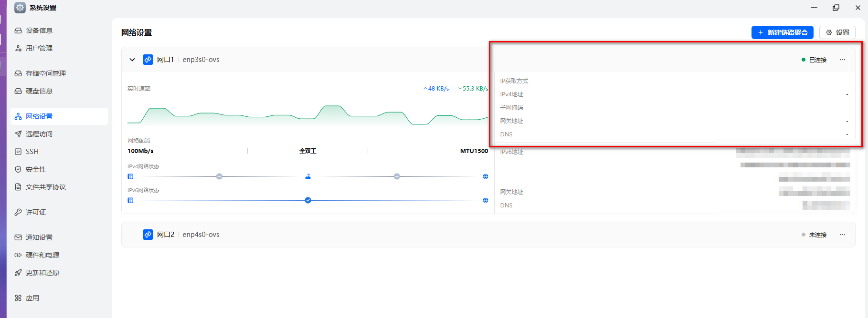Click the 通知设置 envelope icon
Viewport: 868px width, 318px height.
[x=18, y=237]
